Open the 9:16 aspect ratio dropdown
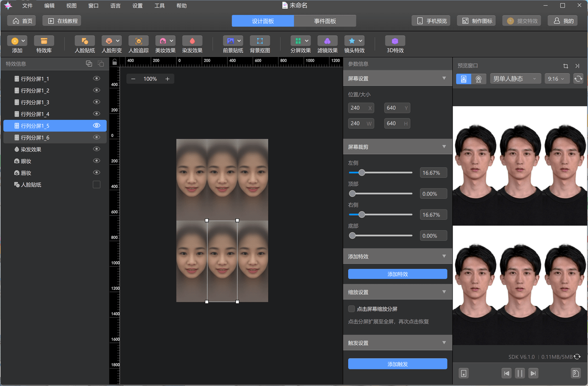This screenshot has height=386, width=588. point(557,79)
